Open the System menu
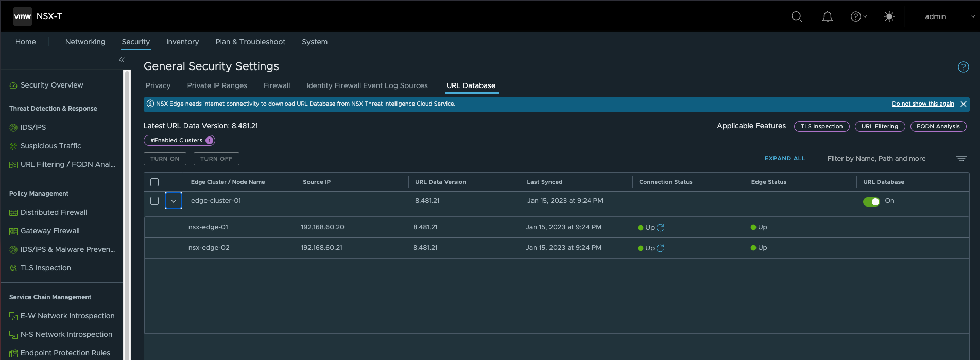980x360 pixels. (315, 42)
